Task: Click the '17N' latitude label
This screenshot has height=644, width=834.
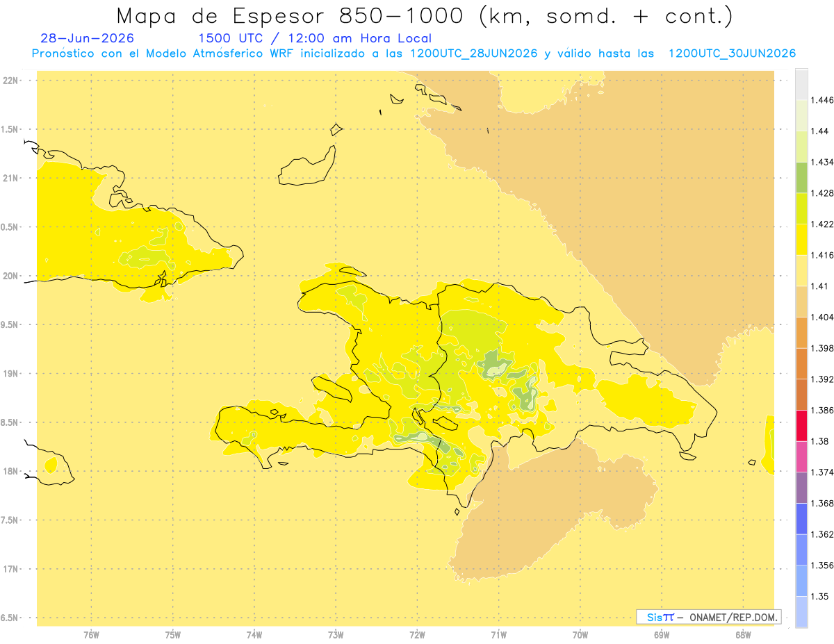Action: point(11,569)
